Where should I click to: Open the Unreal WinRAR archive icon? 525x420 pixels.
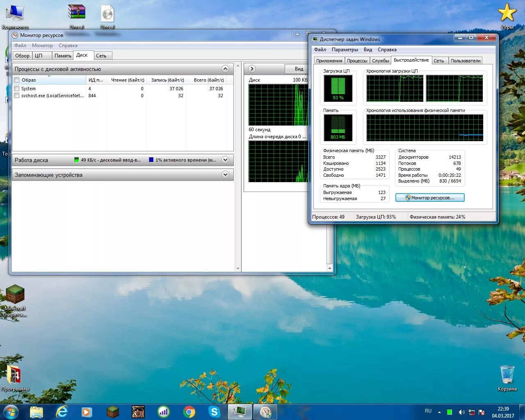point(77,16)
